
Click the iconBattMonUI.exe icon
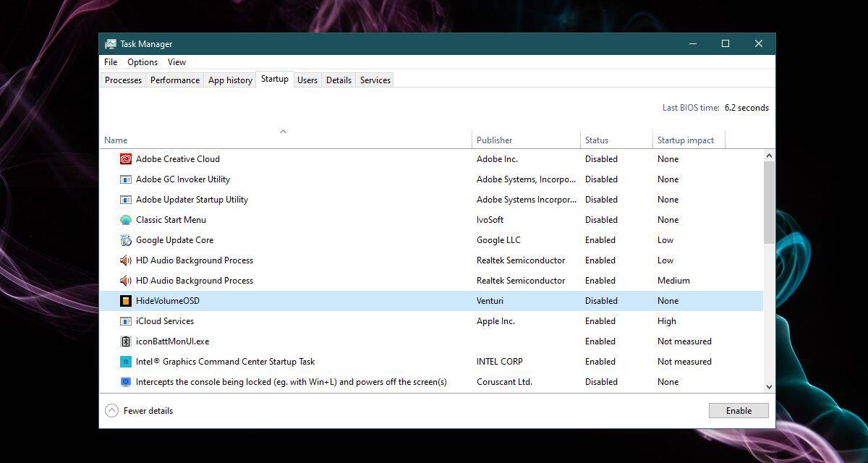pyautogui.click(x=126, y=341)
